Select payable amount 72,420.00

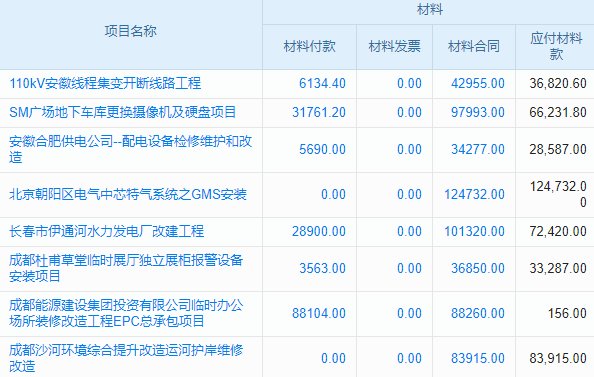(558, 231)
